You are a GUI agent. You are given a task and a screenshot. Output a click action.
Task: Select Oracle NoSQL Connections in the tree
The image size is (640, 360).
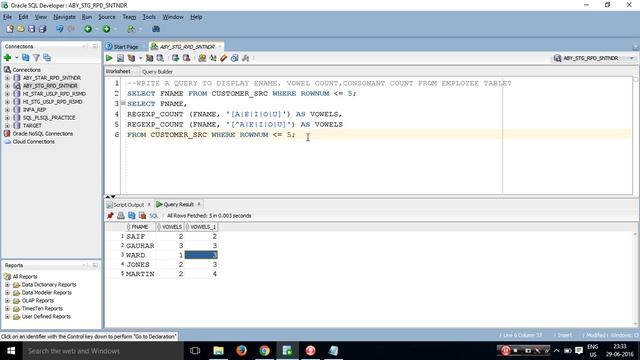[42, 133]
